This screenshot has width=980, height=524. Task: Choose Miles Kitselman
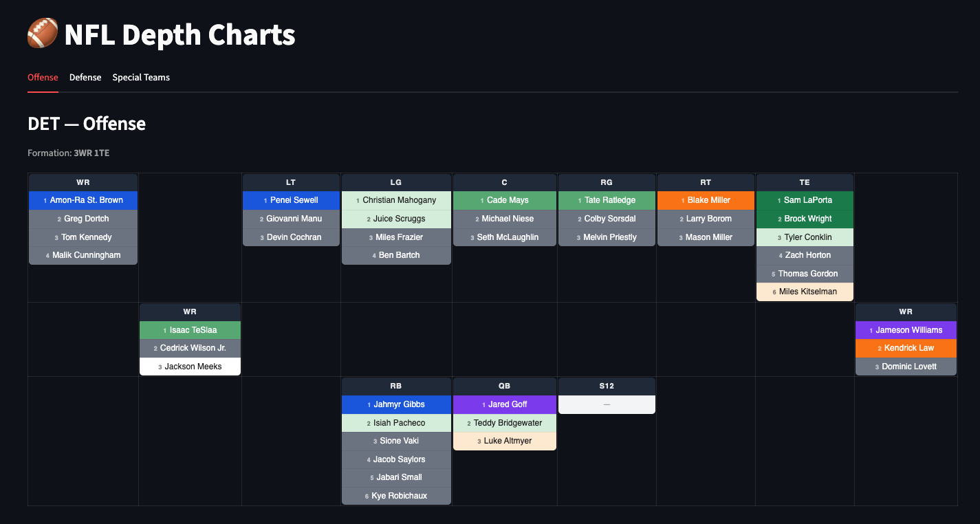coord(805,292)
